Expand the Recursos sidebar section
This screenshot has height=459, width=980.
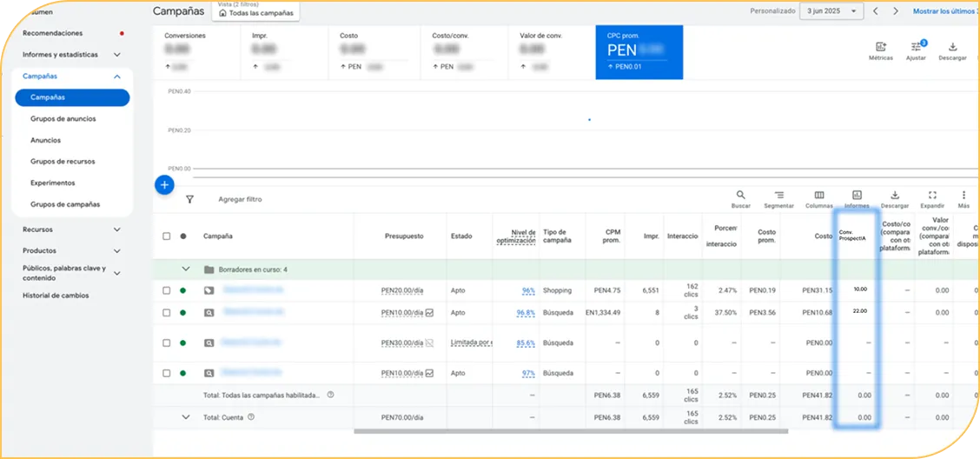tap(117, 229)
